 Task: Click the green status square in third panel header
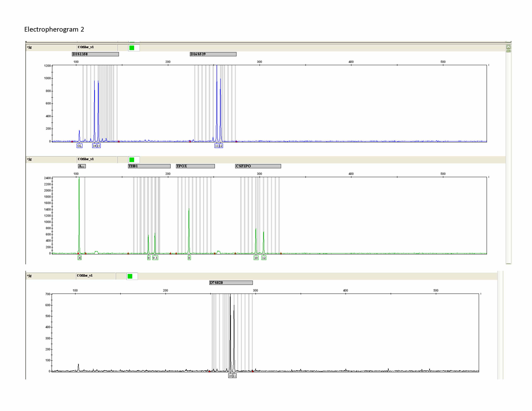pyautogui.click(x=130, y=276)
